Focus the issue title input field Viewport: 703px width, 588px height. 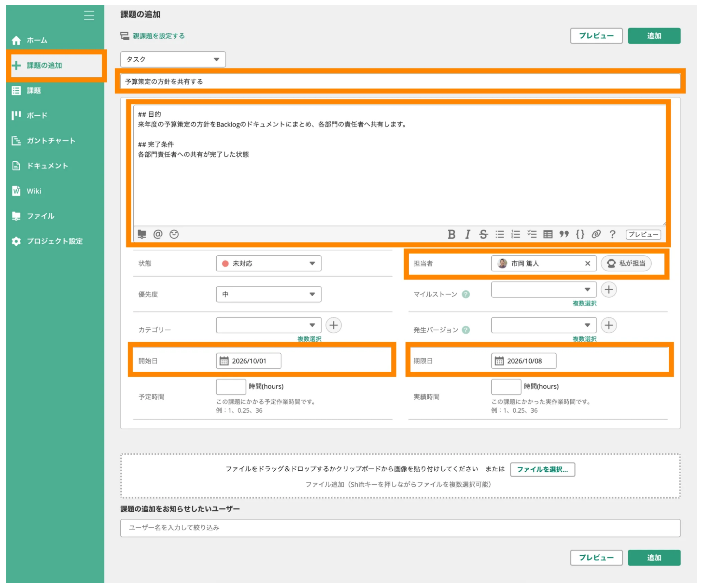pos(400,82)
